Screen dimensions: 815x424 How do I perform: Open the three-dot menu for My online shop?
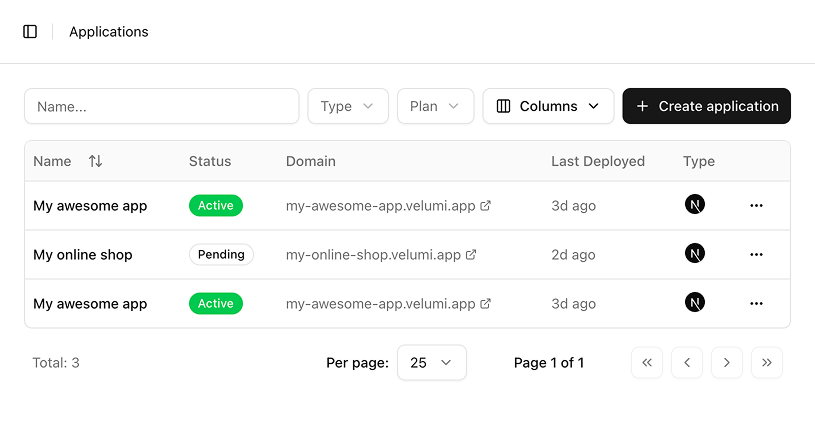756,255
